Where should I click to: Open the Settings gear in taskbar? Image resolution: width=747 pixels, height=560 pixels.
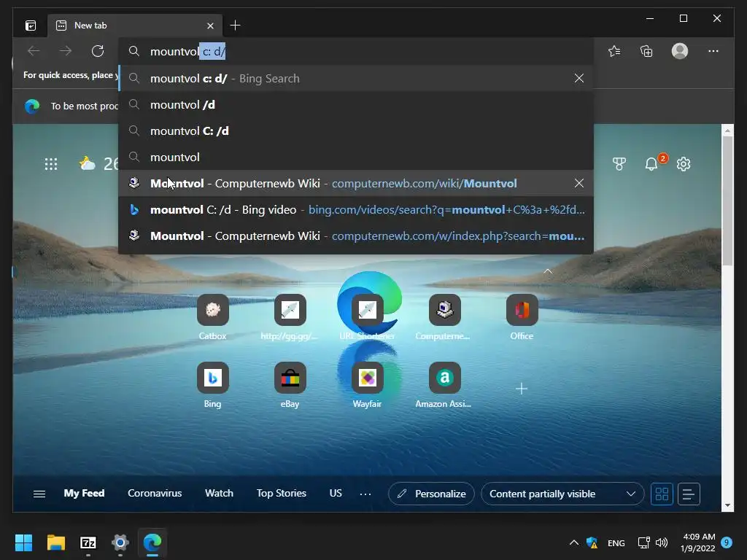(x=120, y=542)
